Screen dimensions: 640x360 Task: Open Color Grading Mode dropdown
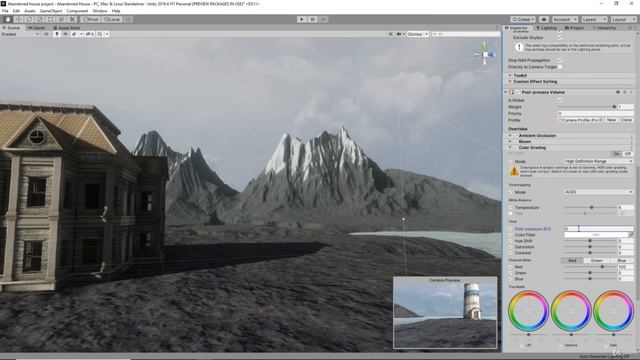point(598,162)
